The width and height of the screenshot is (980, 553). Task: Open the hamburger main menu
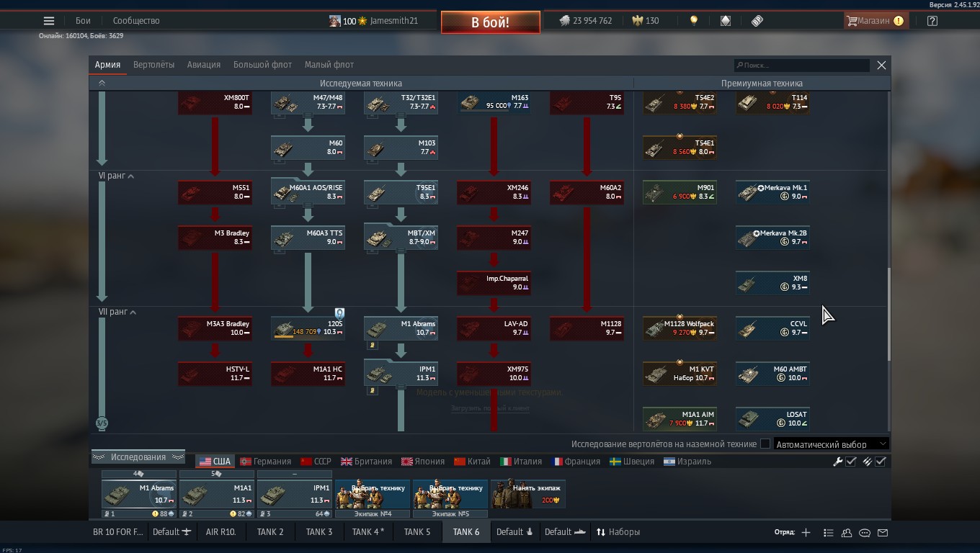click(x=48, y=21)
